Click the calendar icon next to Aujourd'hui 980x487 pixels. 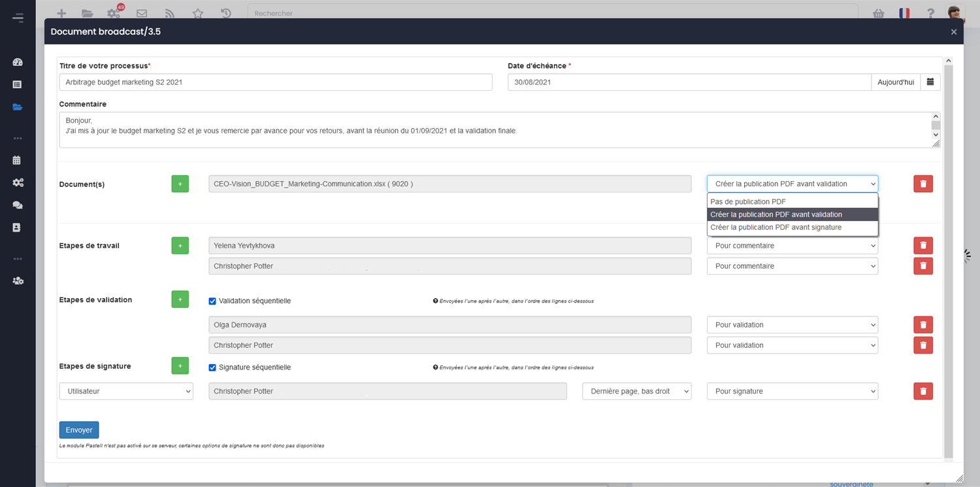(x=930, y=82)
